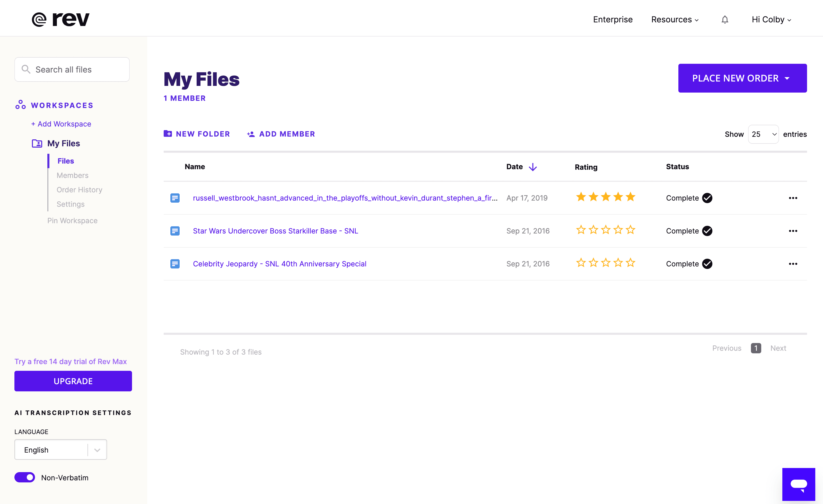Screen dimensions: 823x504
Task: Click the date Apr 17, 2019
Action: click(527, 198)
